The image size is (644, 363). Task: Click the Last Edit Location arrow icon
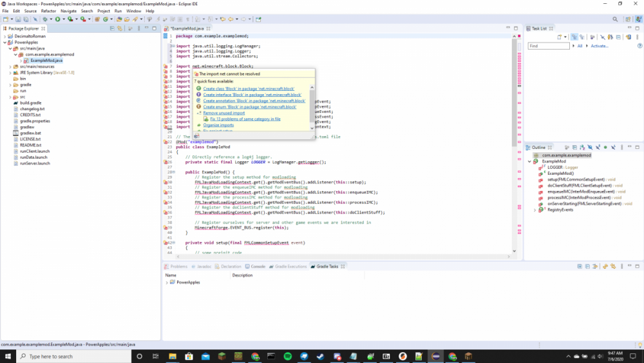point(223,19)
